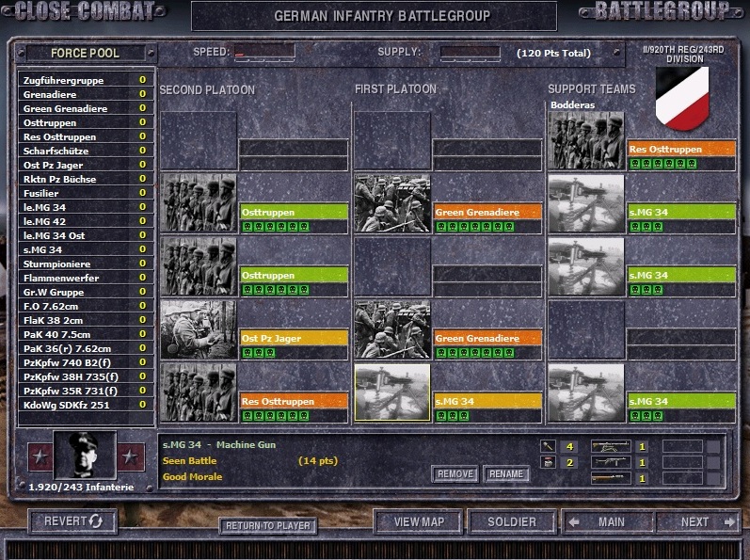Select le.MG 34 in the force pool
The height and width of the screenshot is (560, 750).
[x=85, y=207]
